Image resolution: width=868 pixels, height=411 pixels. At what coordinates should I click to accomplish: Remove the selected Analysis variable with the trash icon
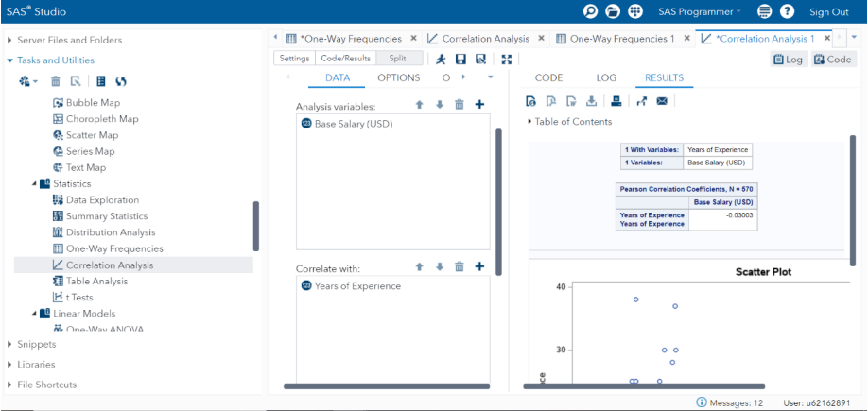(x=460, y=105)
